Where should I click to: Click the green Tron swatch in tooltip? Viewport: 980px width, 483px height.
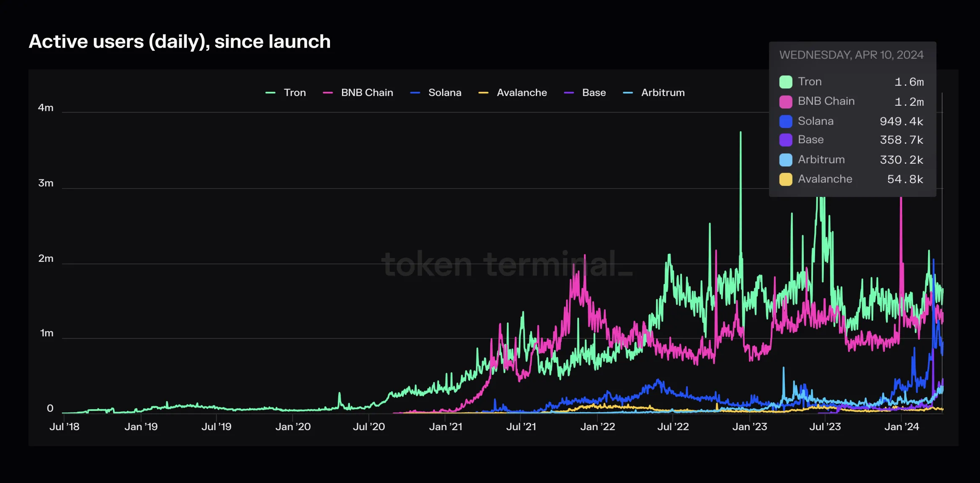click(786, 82)
